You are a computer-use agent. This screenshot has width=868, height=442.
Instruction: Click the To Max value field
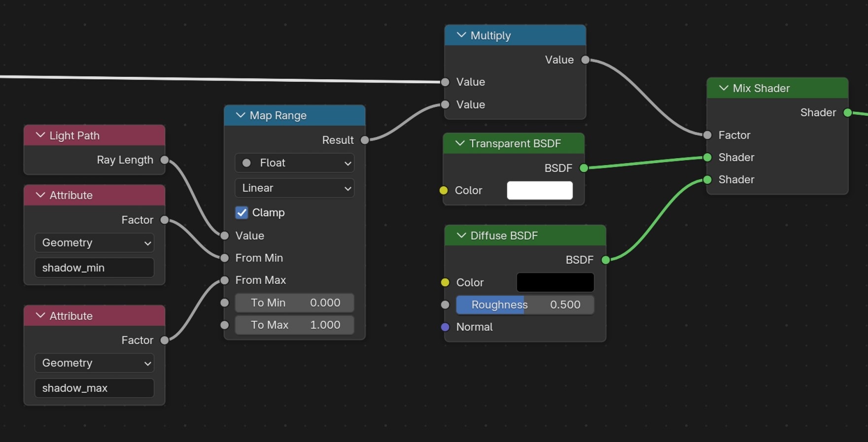pyautogui.click(x=294, y=325)
